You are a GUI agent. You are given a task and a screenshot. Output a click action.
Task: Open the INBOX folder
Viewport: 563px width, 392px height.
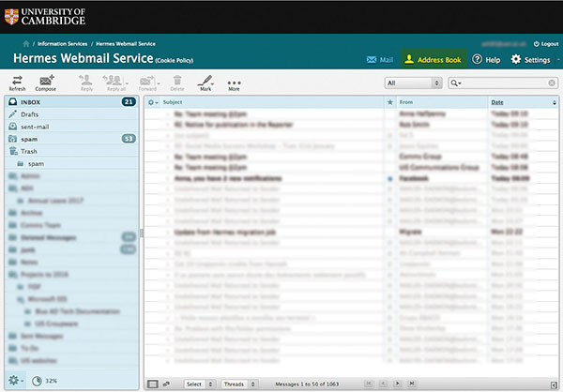72,102
